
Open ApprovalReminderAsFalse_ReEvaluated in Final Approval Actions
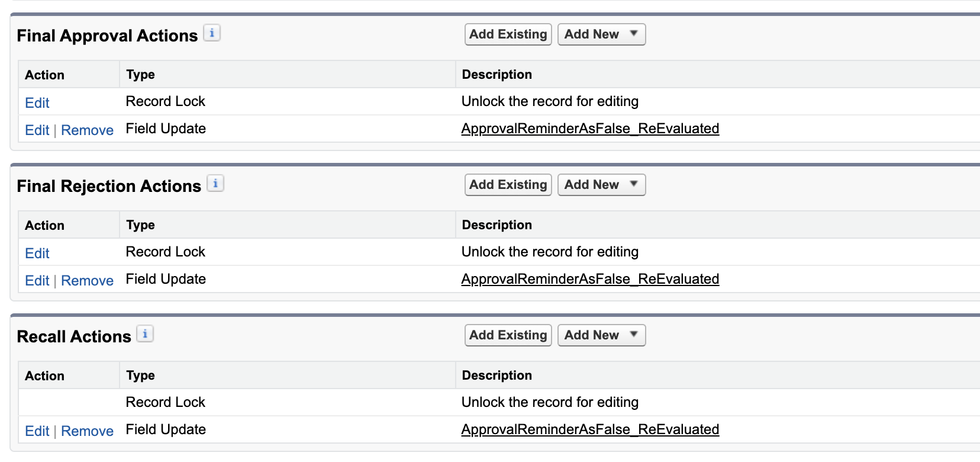click(591, 128)
